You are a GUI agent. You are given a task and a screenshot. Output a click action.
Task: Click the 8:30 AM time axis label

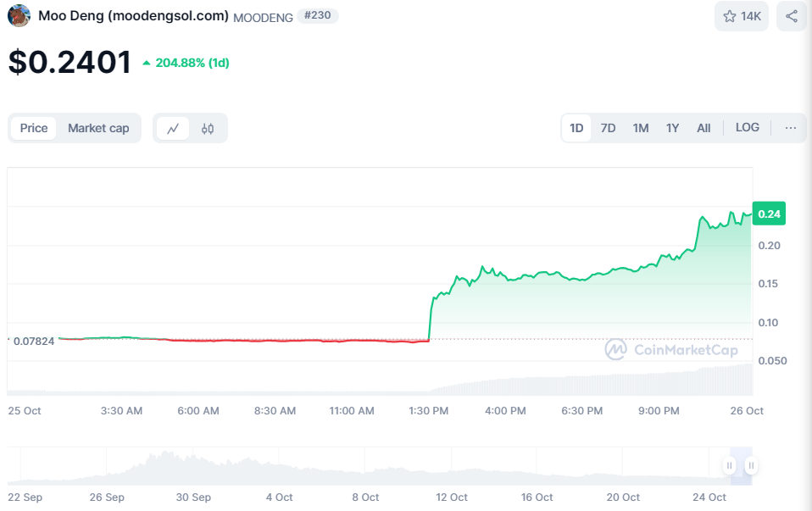tap(275, 410)
